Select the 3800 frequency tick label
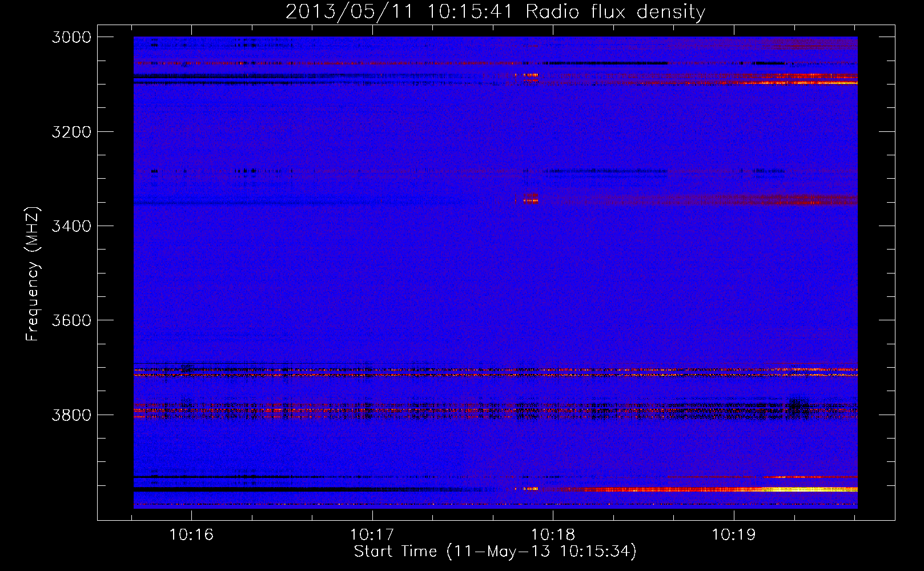 tap(71, 415)
